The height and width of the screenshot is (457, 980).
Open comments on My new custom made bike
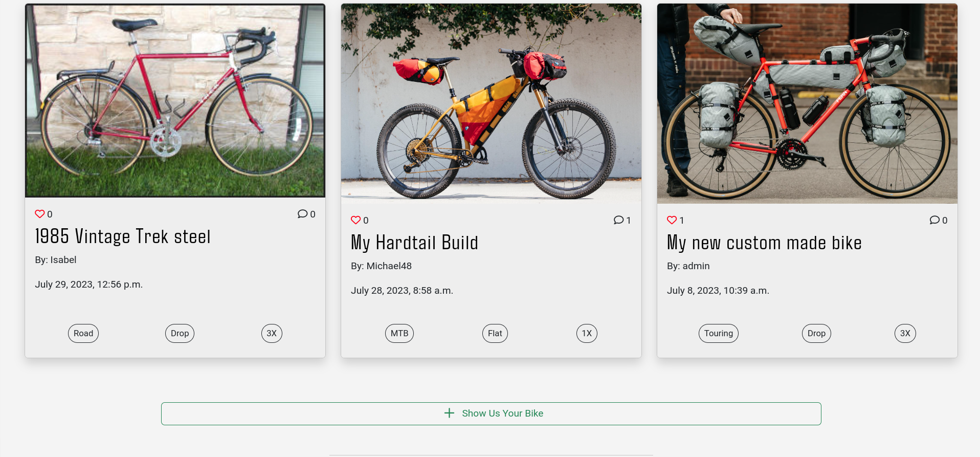click(935, 220)
